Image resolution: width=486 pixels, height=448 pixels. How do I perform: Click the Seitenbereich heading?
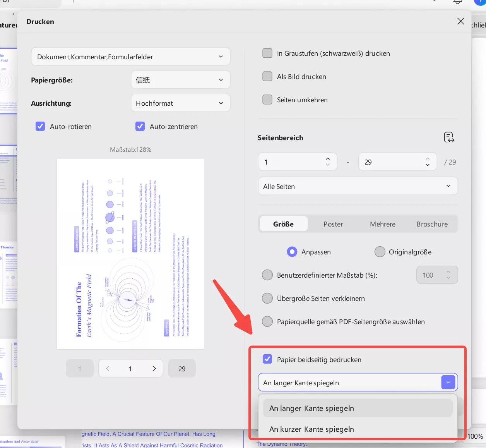coord(281,137)
